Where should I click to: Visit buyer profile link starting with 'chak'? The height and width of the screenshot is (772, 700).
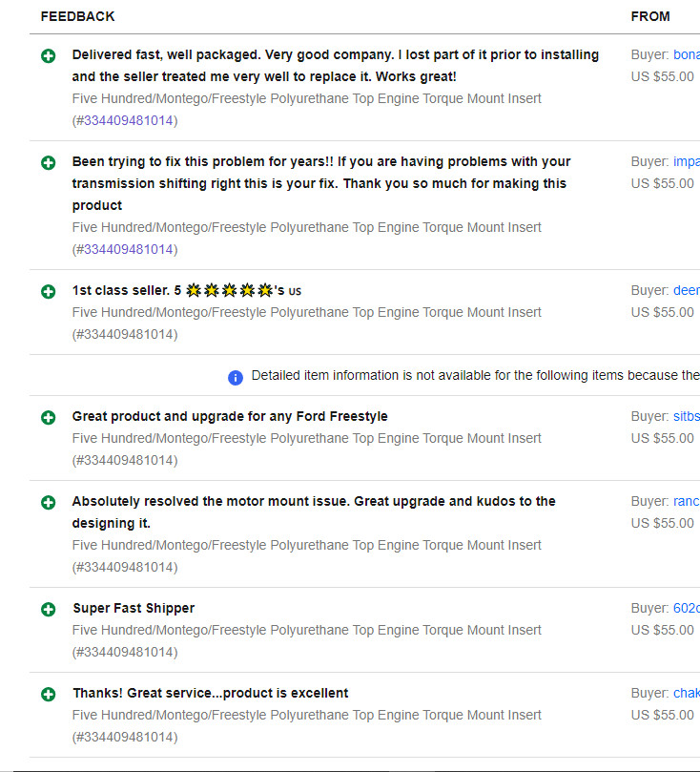[x=687, y=693]
